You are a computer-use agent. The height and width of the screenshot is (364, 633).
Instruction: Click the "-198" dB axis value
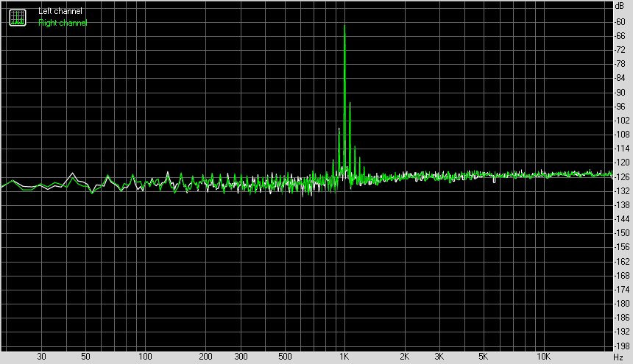(621, 346)
